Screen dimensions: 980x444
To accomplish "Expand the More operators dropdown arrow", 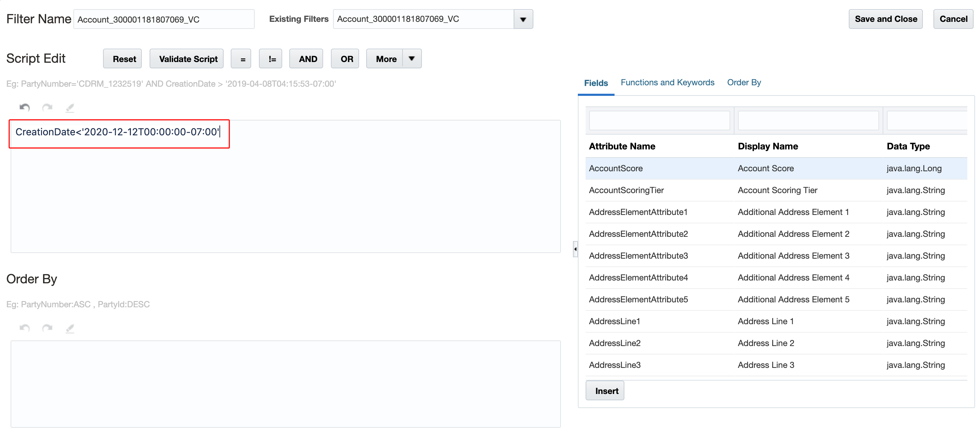I will [412, 59].
